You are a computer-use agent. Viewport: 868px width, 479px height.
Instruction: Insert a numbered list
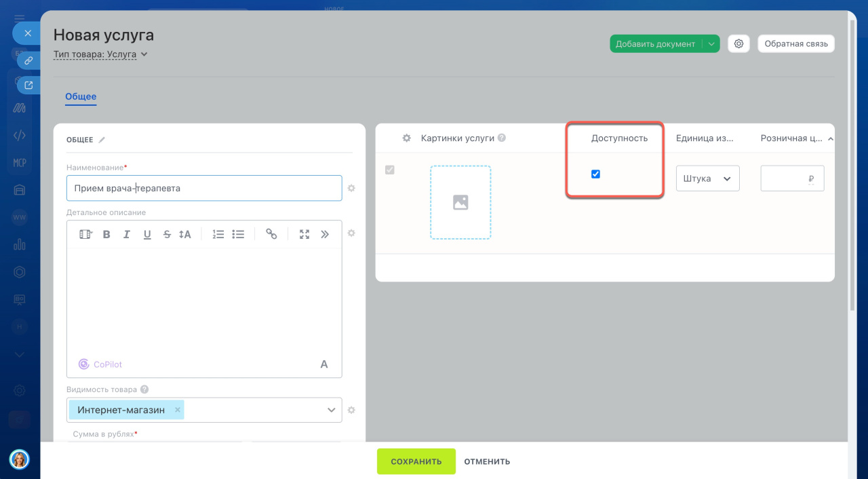pos(218,234)
